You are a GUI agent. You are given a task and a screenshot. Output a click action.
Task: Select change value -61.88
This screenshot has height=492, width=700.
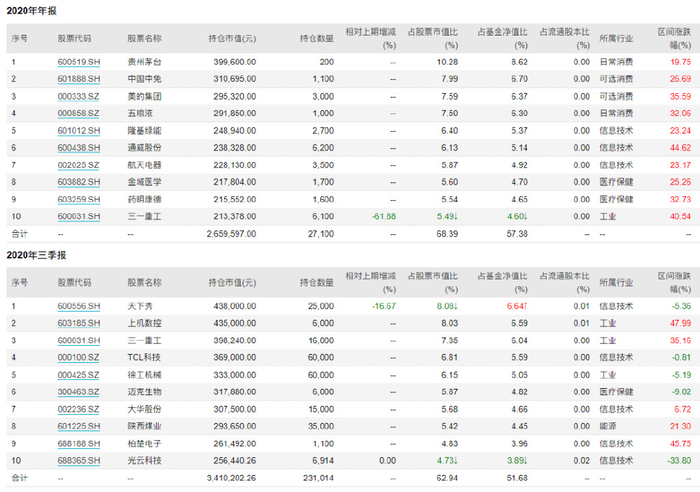click(x=384, y=217)
